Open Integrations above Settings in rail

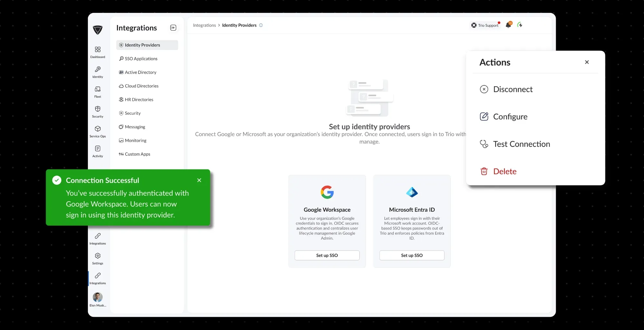tap(98, 239)
